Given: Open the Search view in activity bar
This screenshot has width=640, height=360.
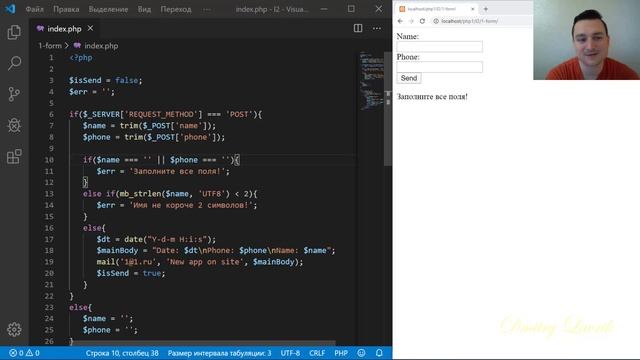Looking at the screenshot, I should pyautogui.click(x=14, y=63).
